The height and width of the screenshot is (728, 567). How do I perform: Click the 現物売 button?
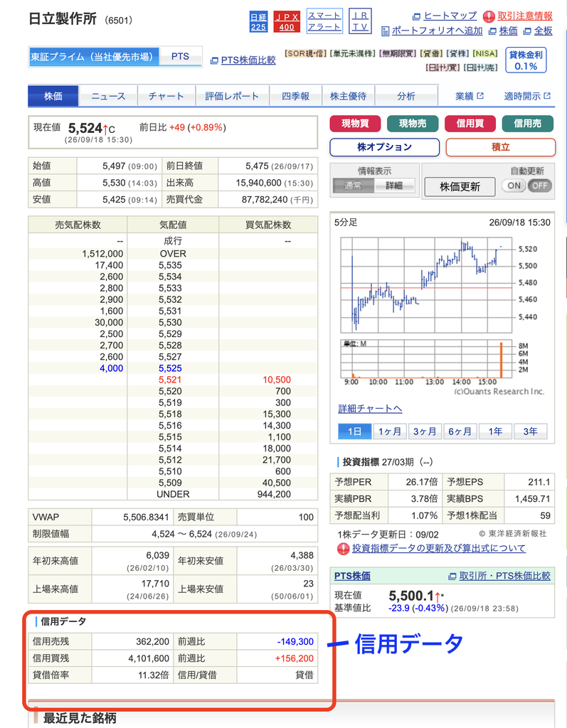tap(413, 124)
